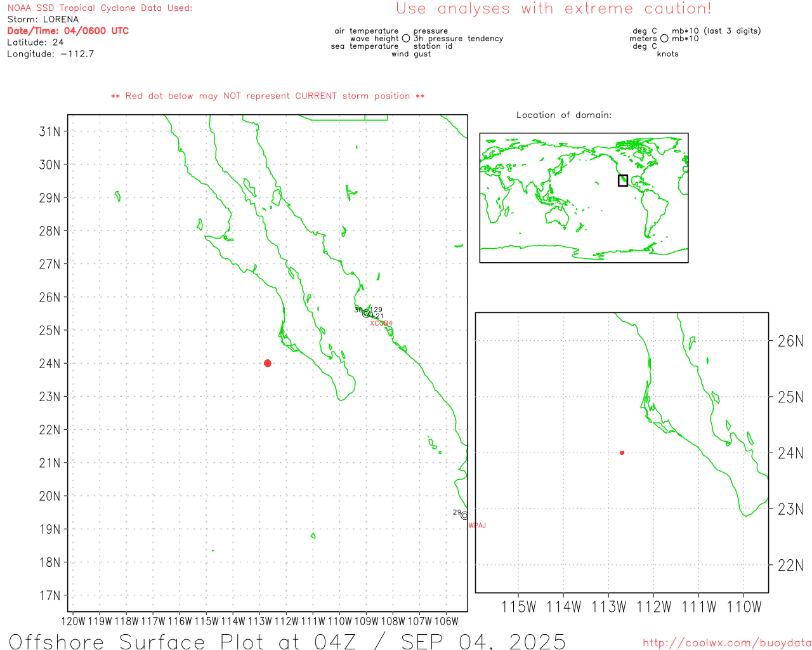Click the 'knots' unit legend label
Image resolution: width=812 pixels, height=650 pixels.
pos(668,53)
